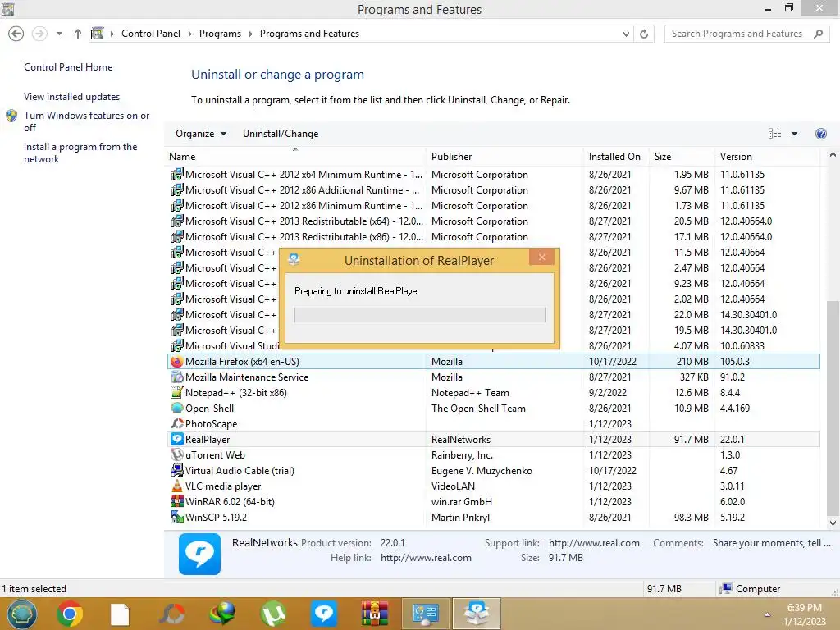840x630 pixels.
Task: Click the uninstall progress bar
Action: (419, 314)
